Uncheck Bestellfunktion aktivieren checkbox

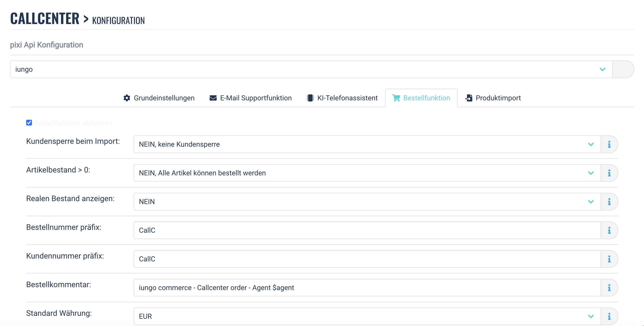coord(29,123)
